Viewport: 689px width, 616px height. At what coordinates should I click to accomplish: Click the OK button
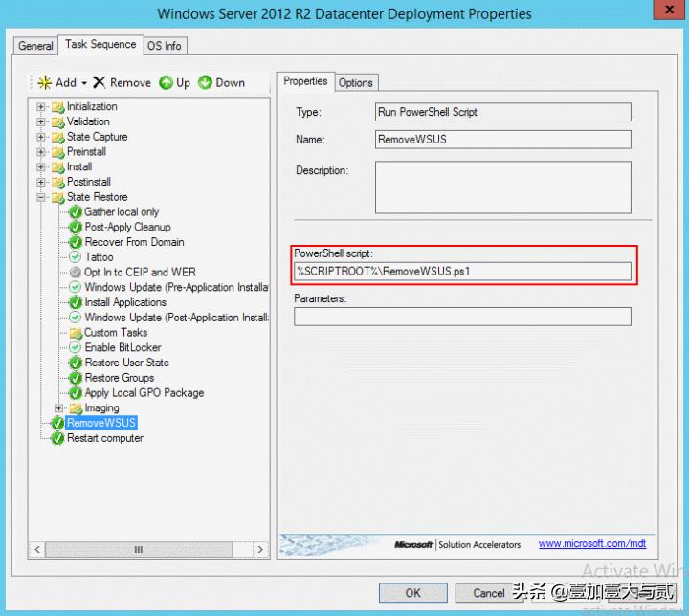413,593
